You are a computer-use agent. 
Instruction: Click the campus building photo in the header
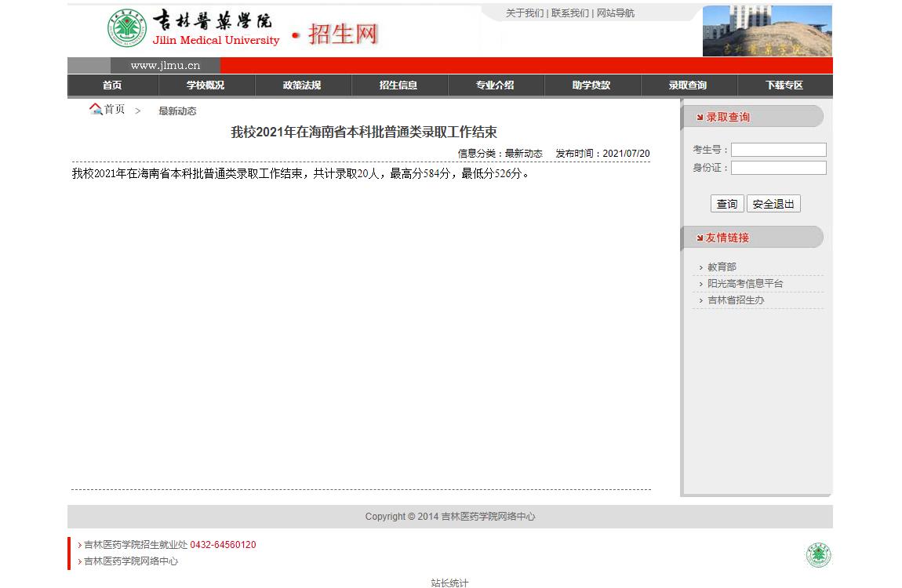(767, 31)
